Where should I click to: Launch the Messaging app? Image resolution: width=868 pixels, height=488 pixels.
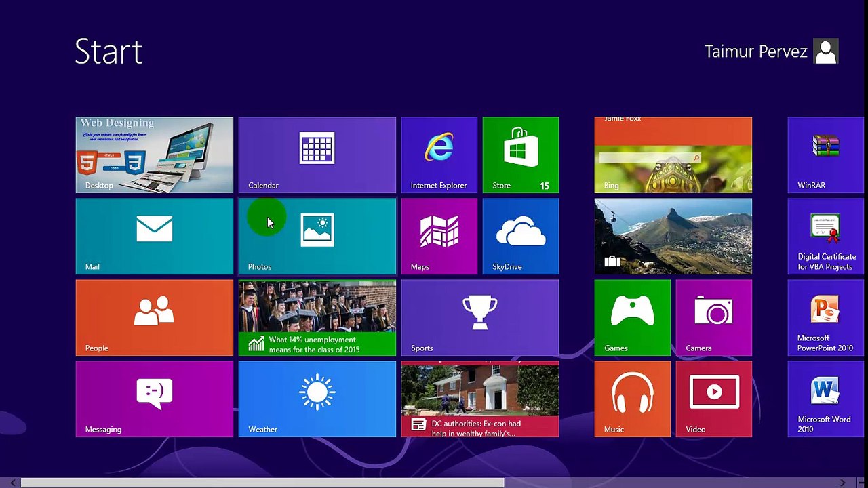click(x=155, y=399)
